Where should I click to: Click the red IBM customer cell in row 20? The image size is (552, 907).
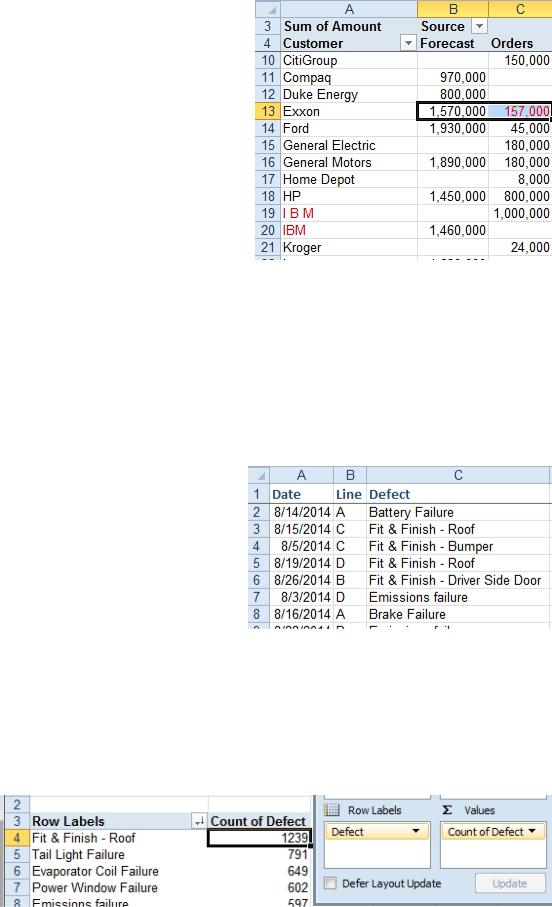(349, 230)
